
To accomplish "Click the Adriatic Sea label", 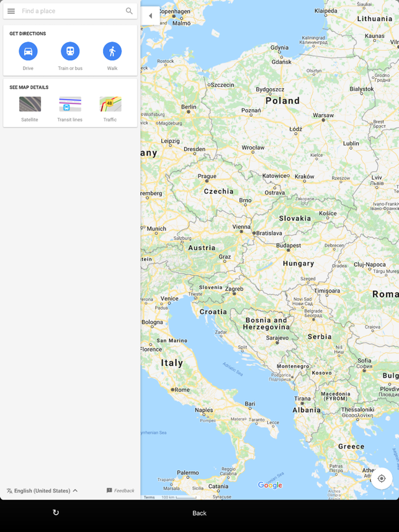I will (233, 369).
